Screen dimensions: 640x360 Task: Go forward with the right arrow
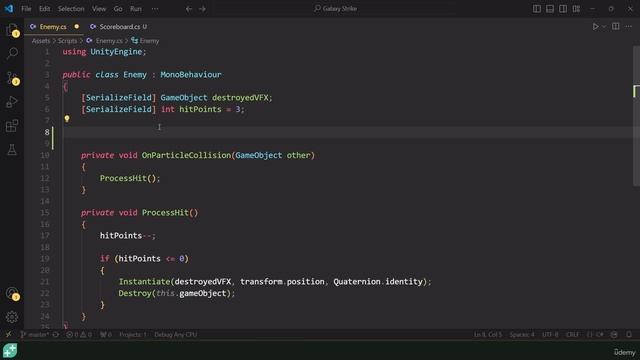[x=202, y=9]
